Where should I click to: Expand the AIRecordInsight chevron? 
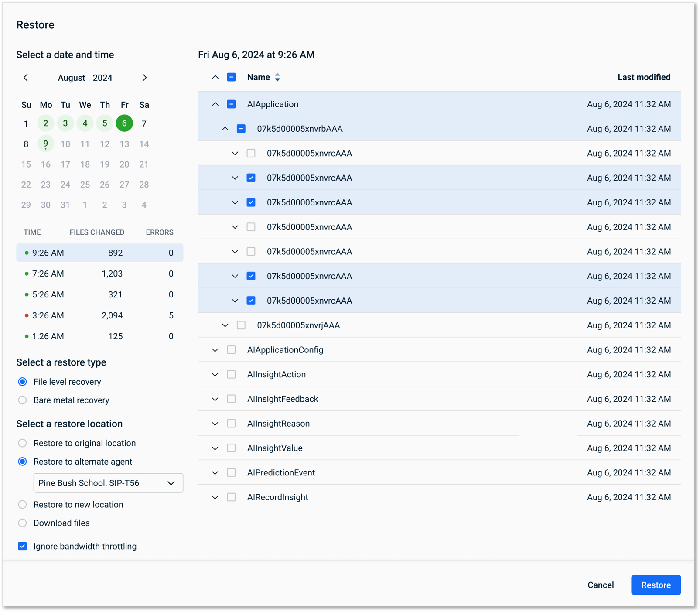pos(215,497)
